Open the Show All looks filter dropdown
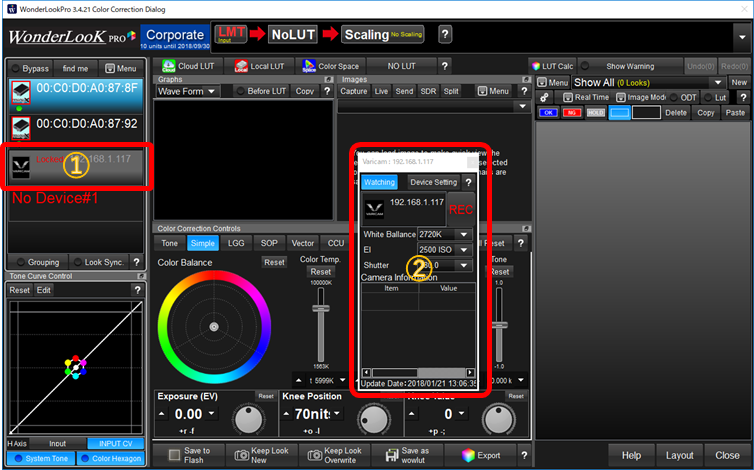754x470 pixels. tap(648, 83)
